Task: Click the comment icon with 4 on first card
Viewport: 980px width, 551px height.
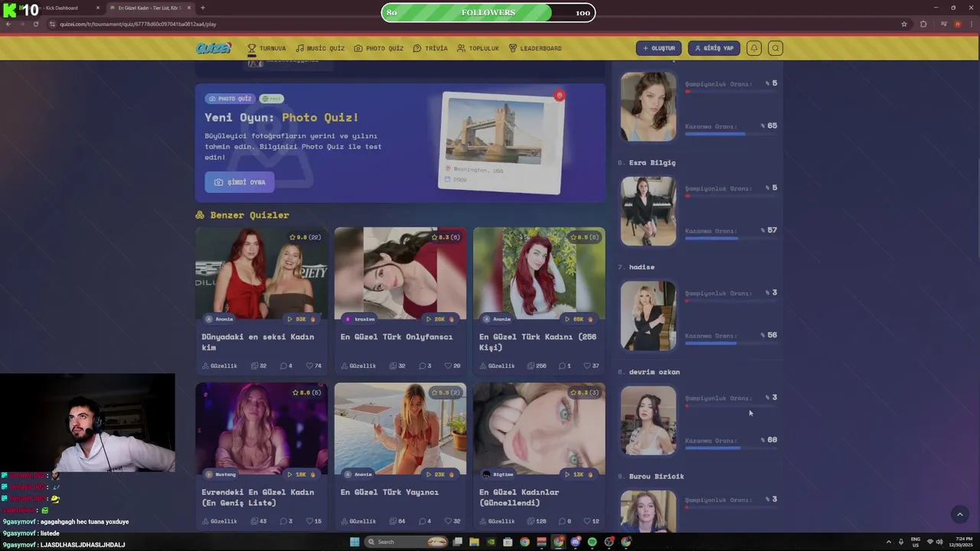Action: [x=283, y=366]
